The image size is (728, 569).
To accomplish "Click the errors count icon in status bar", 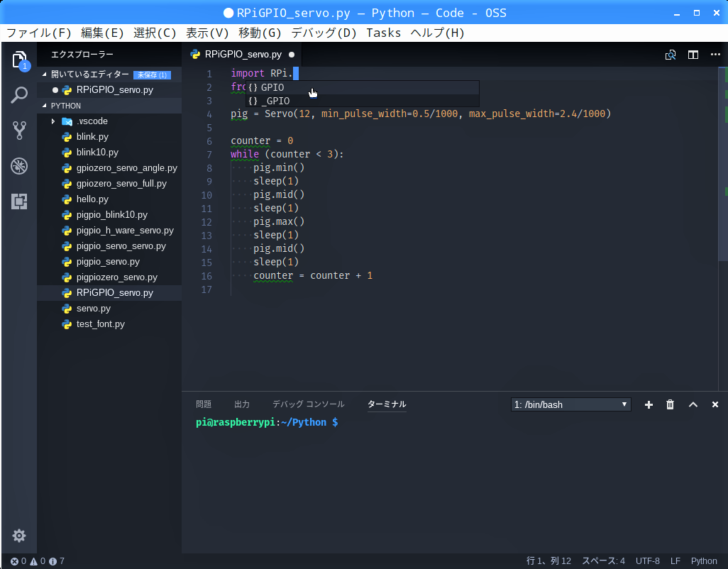I will click(x=18, y=561).
